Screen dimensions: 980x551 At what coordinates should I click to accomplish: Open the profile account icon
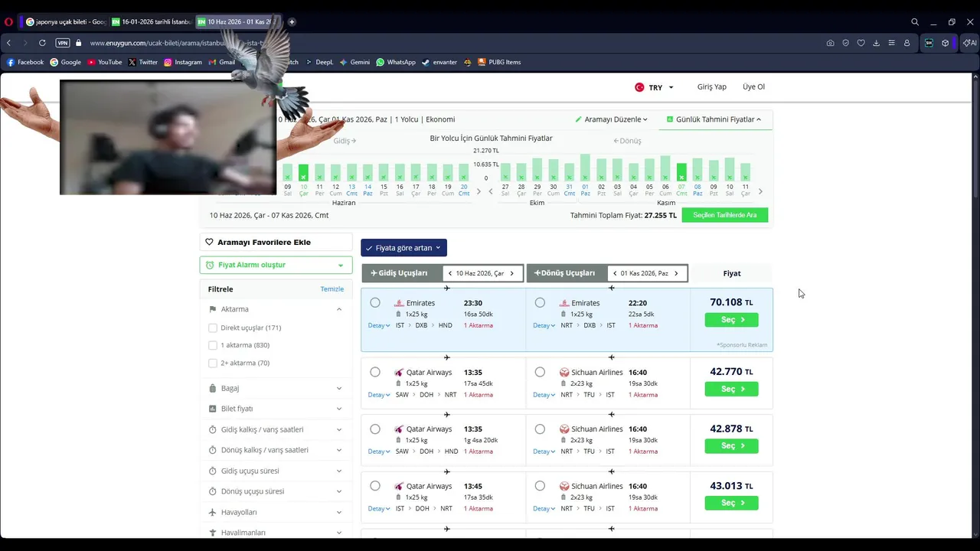tap(906, 43)
